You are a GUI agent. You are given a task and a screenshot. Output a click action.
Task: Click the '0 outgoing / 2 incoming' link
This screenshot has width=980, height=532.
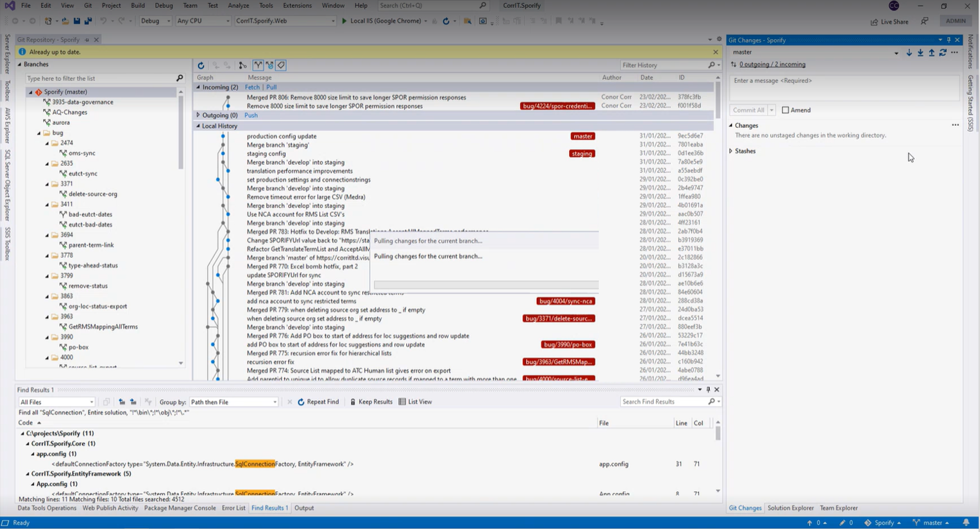pyautogui.click(x=772, y=65)
